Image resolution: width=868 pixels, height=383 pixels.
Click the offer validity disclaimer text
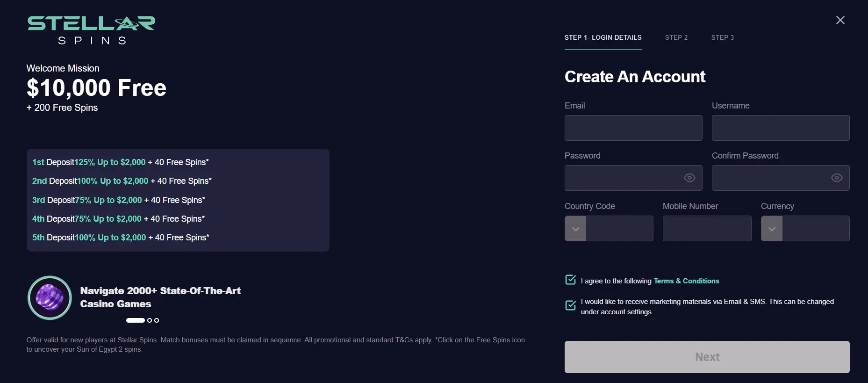[x=276, y=345]
